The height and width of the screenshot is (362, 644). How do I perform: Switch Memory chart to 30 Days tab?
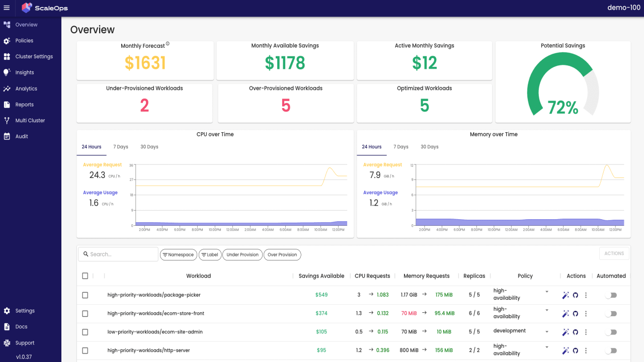(430, 147)
